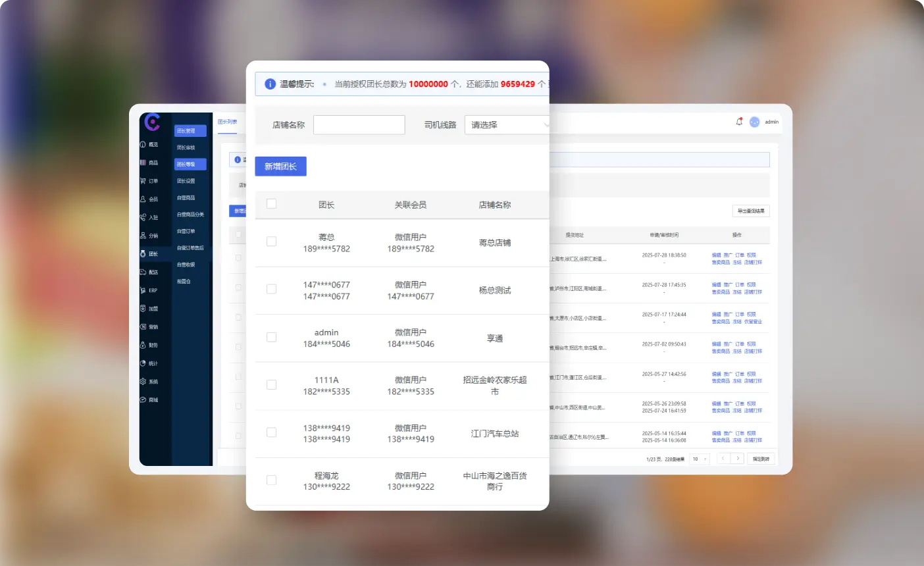Focus the 店铺名称 text input field
This screenshot has width=924, height=566.
click(x=359, y=125)
